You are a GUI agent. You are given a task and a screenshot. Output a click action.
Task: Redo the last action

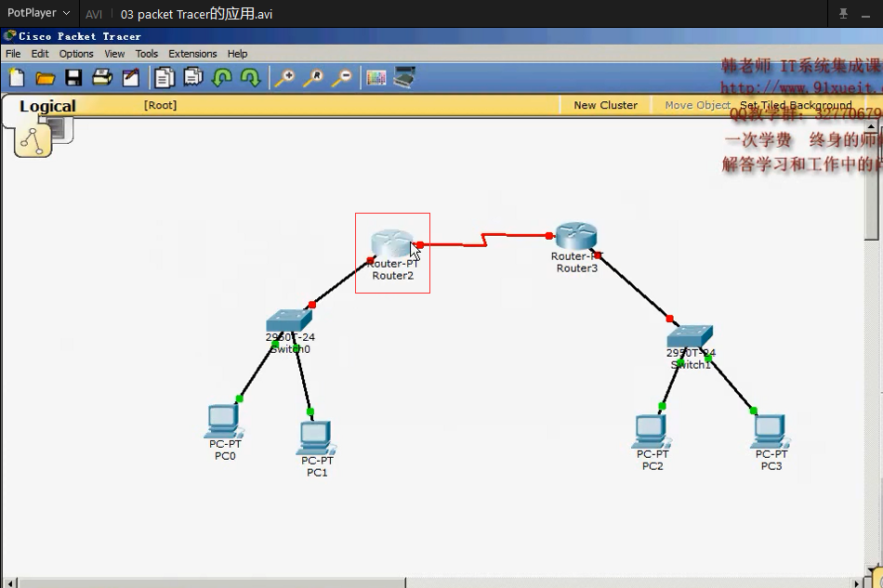(251, 78)
